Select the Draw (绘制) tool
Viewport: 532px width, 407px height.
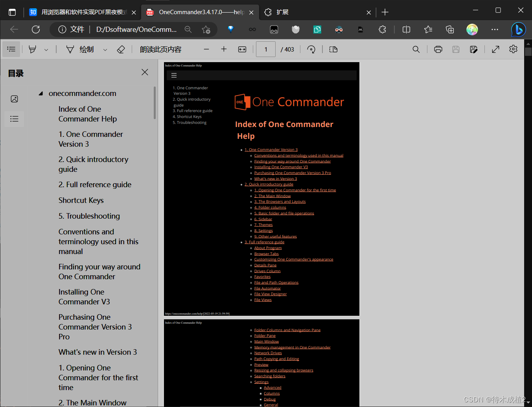pos(80,49)
